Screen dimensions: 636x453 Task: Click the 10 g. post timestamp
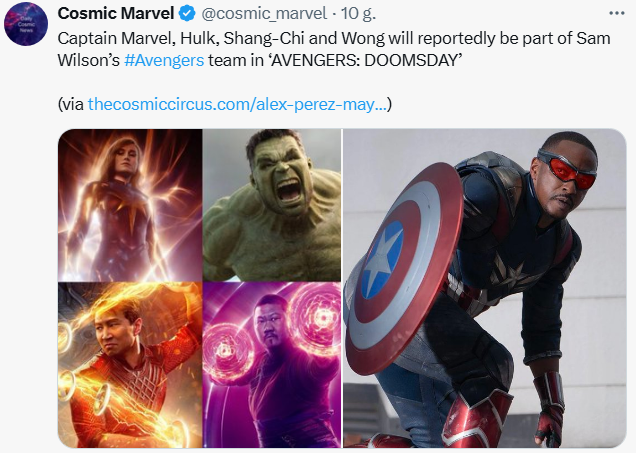358,14
